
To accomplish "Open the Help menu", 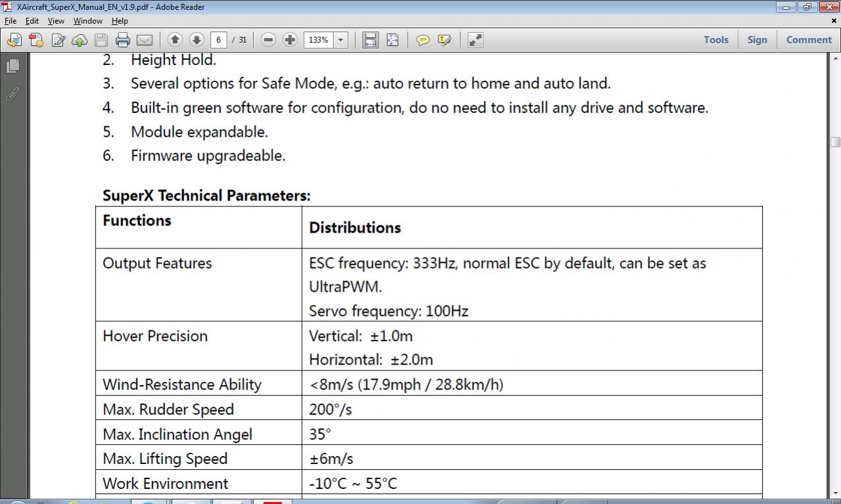I will click(x=120, y=21).
